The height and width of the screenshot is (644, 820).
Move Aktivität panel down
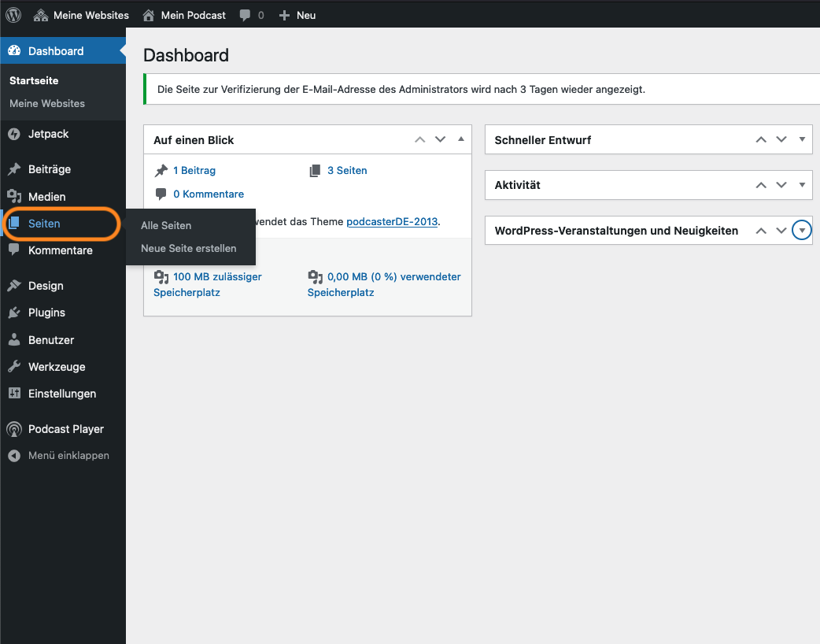click(781, 185)
